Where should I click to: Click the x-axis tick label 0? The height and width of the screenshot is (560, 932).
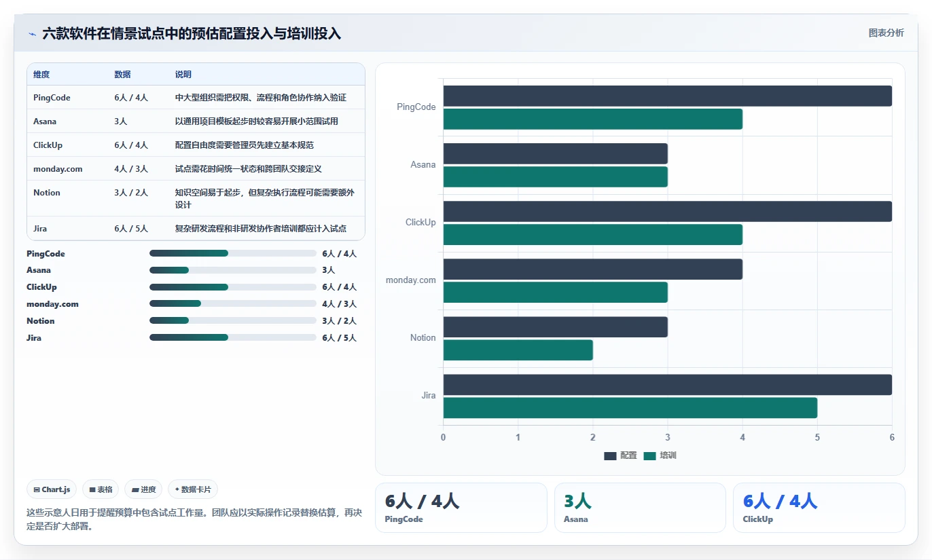click(444, 438)
